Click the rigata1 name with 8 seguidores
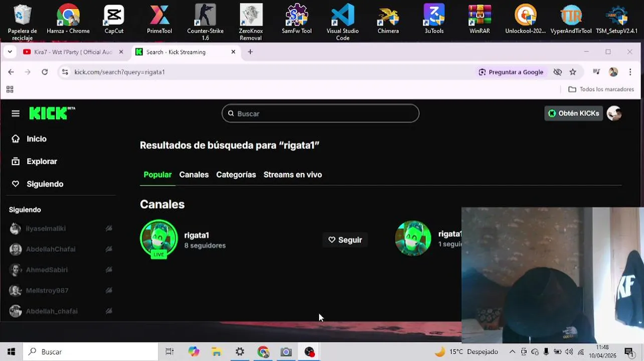Screen dimensions: 644x361 pos(197,235)
